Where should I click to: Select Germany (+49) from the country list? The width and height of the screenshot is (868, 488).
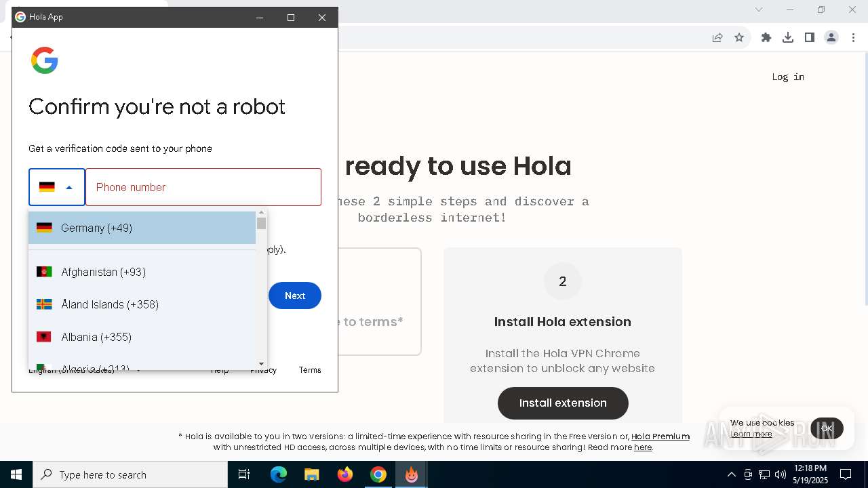142,228
